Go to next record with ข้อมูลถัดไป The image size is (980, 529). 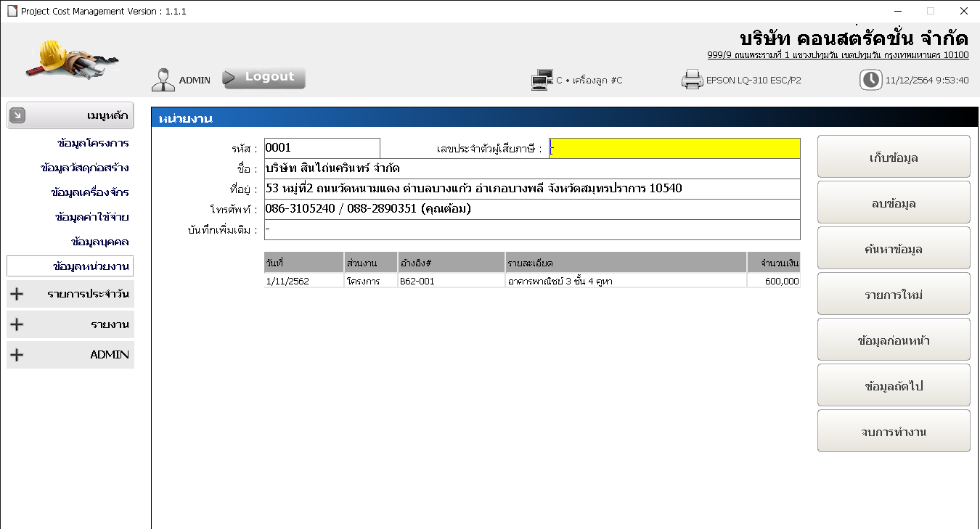(x=893, y=386)
